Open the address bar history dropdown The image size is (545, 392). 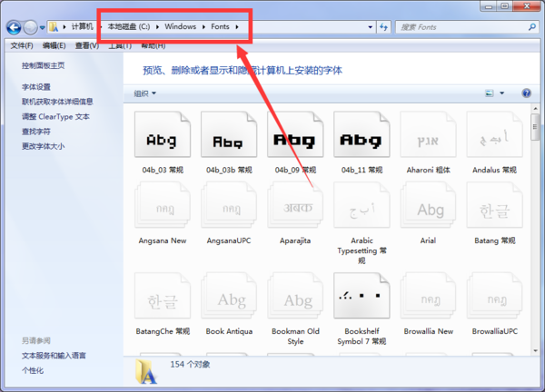[371, 27]
